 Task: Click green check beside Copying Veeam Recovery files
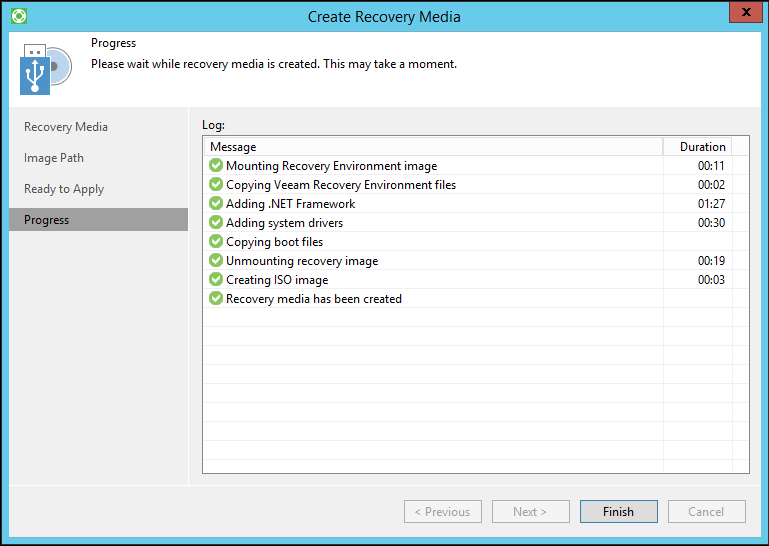[x=215, y=185]
